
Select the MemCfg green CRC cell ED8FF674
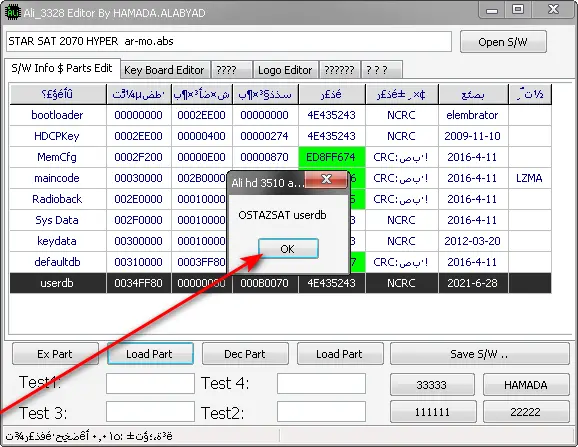[332, 157]
